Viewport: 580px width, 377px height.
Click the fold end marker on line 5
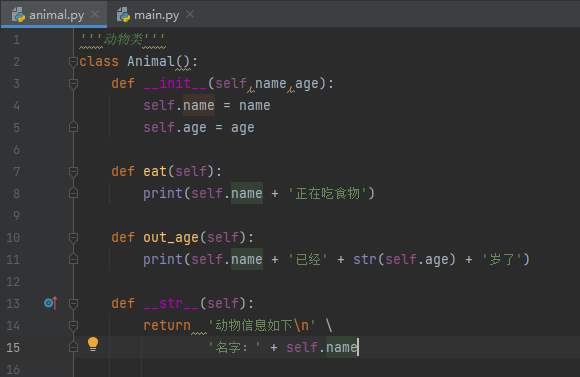(x=73, y=127)
